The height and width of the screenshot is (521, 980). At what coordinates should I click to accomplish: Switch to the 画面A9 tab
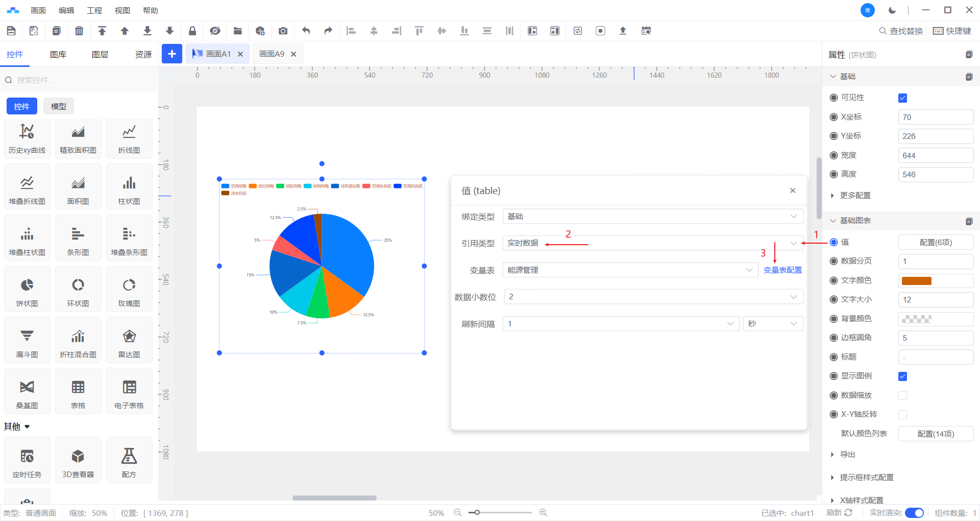click(272, 54)
